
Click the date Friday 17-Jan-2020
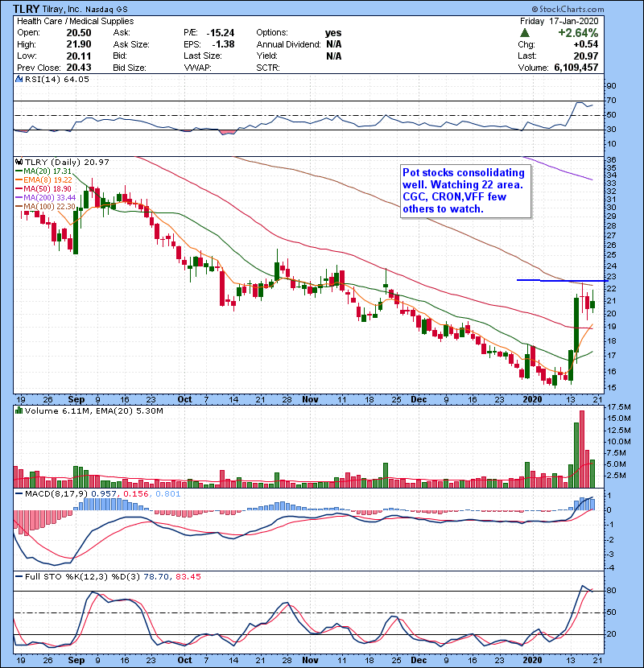tap(559, 21)
